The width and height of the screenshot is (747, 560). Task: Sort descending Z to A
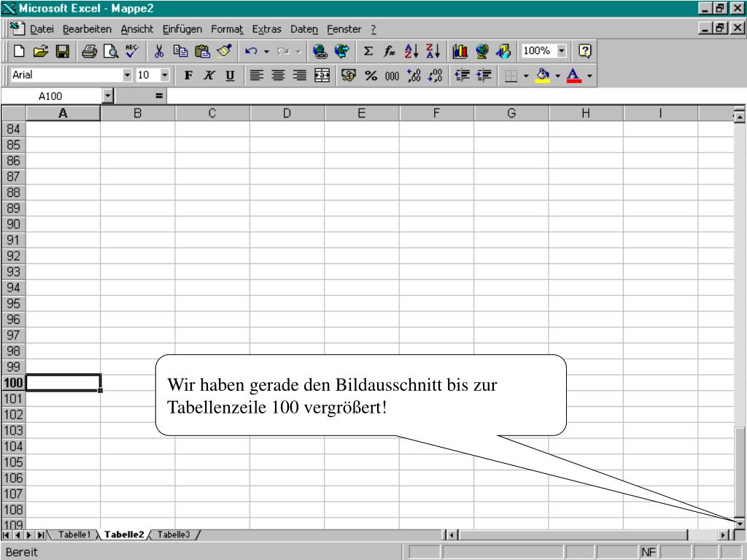pos(433,51)
